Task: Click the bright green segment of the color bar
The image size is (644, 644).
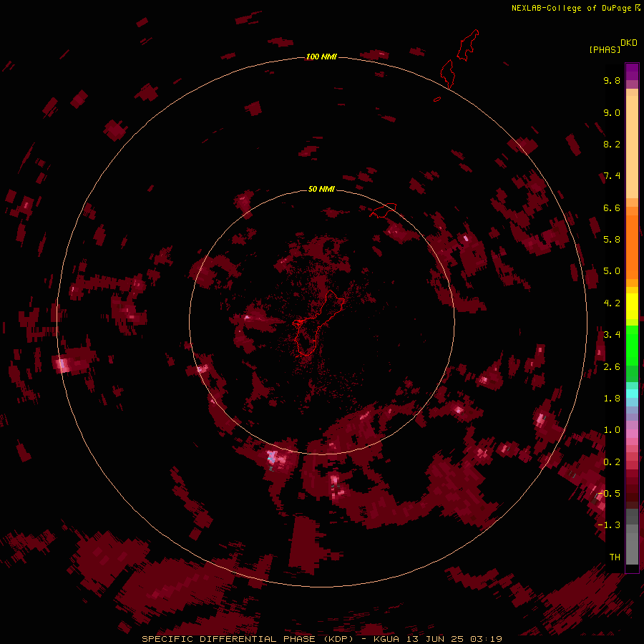Action: pyautogui.click(x=632, y=346)
